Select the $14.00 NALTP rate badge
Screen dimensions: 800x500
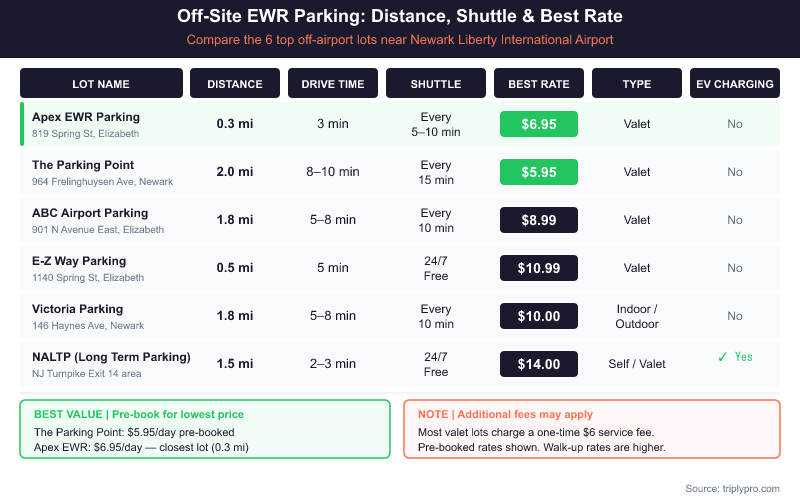(x=539, y=364)
